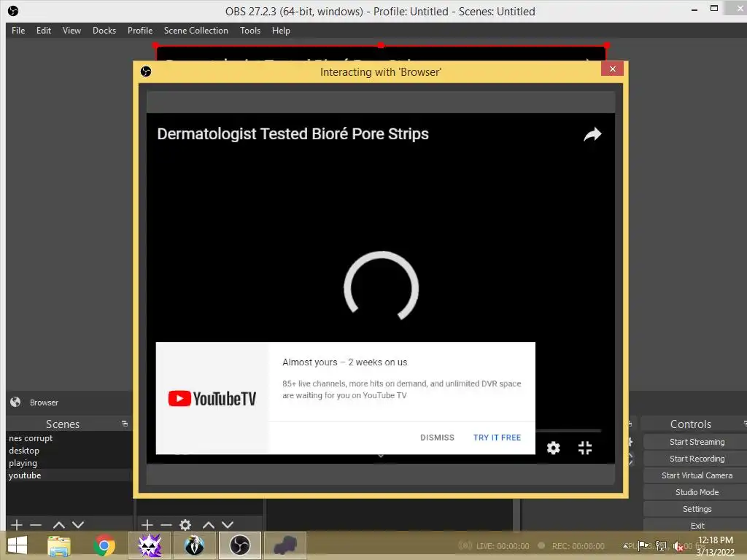Click the OBS logo in the main title bar
This screenshot has width=747, height=560.
(13, 11)
